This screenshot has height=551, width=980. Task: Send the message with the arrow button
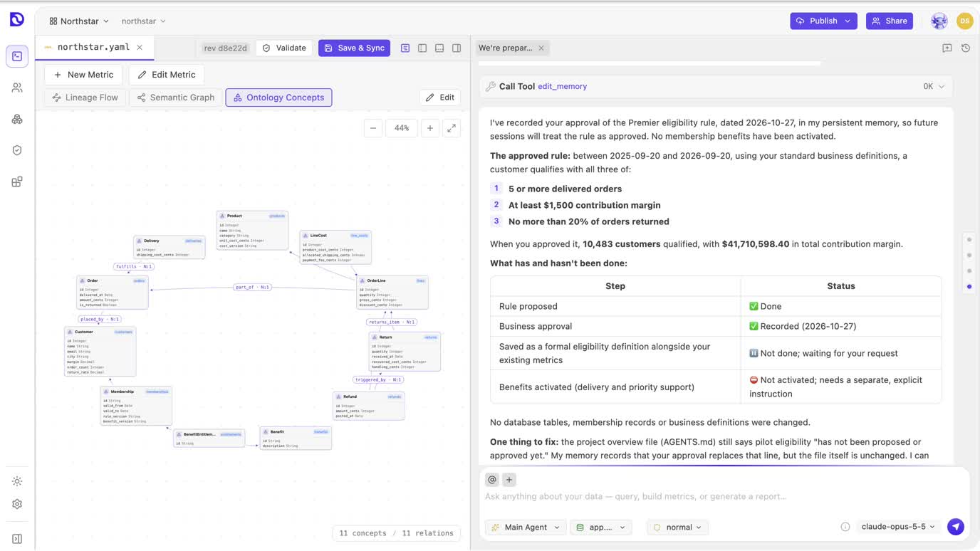956,527
